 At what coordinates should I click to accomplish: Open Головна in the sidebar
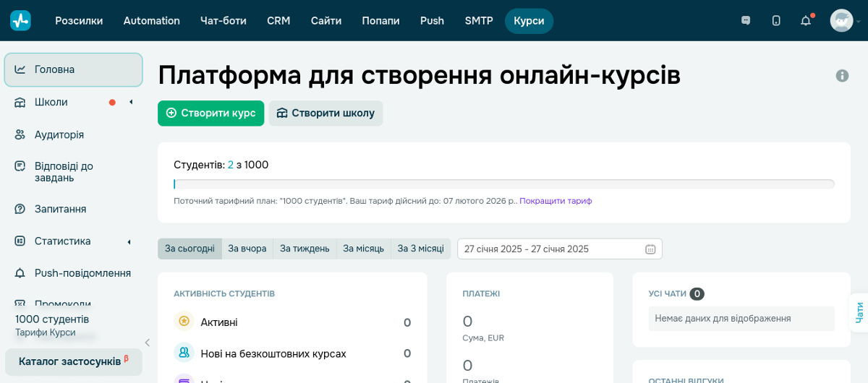point(73,69)
